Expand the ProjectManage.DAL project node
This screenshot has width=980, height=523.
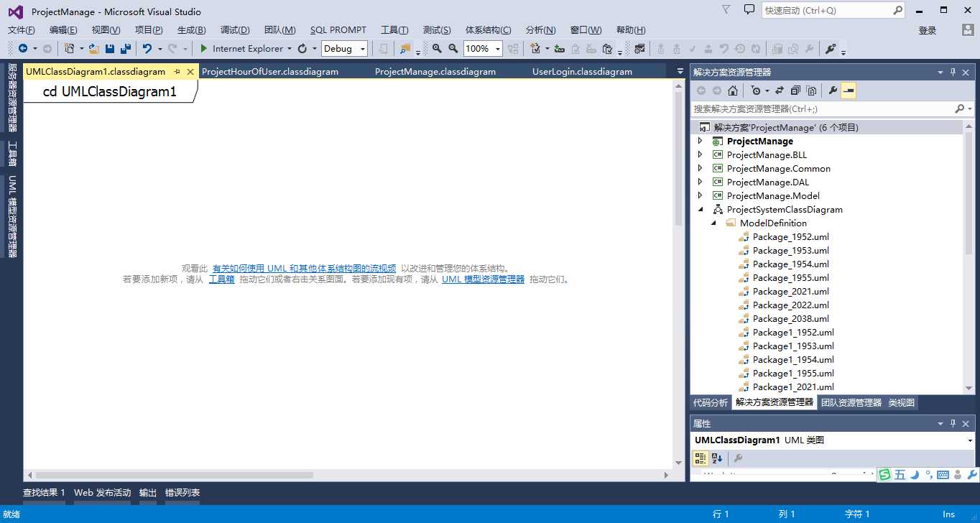701,182
